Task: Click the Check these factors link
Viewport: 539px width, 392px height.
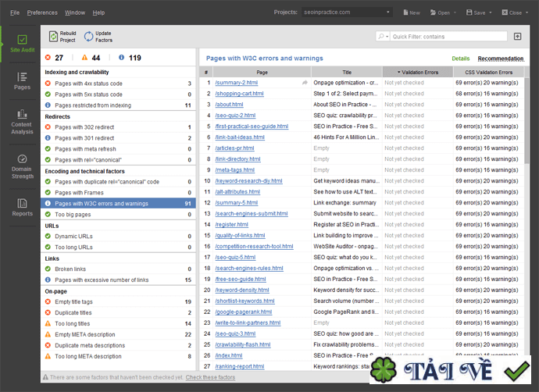Action: click(x=210, y=377)
